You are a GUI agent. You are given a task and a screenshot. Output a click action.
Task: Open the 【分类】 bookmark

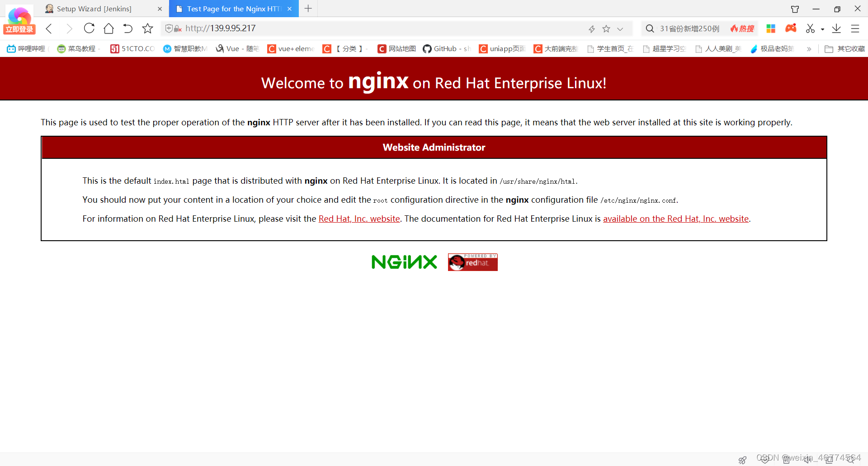click(x=345, y=48)
